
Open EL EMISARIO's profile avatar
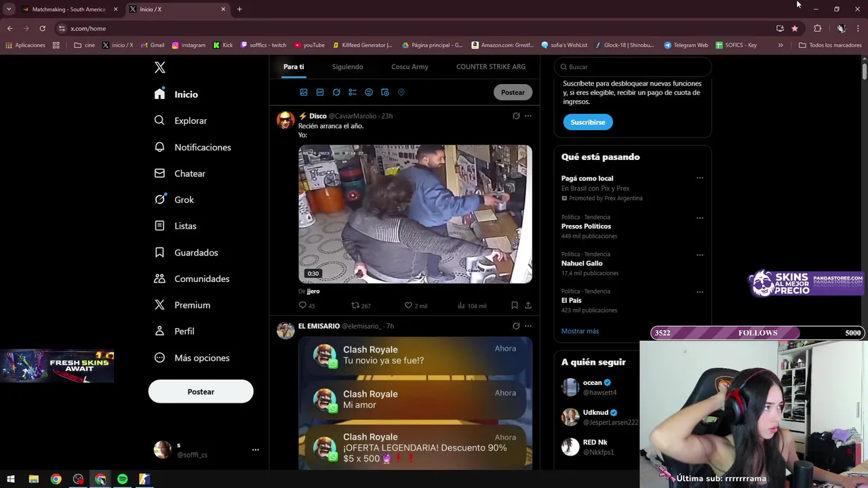pos(285,330)
